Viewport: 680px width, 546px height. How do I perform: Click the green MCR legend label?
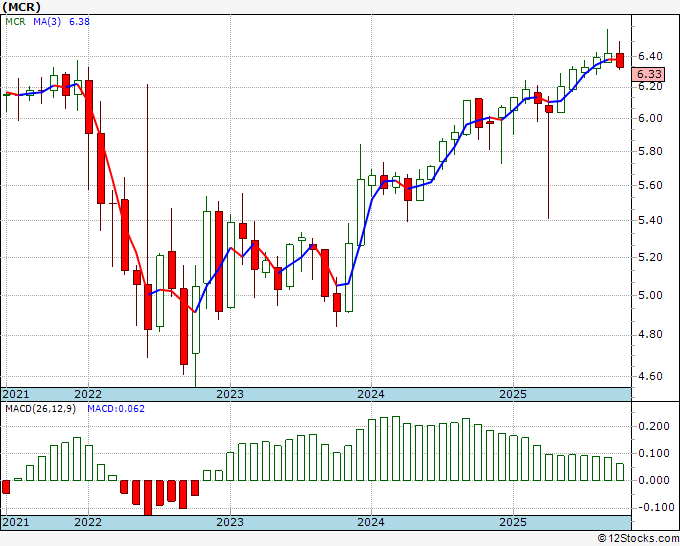coord(15,21)
